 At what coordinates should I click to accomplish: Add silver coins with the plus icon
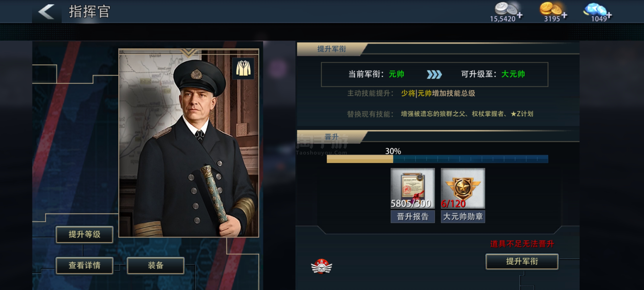coord(520,15)
